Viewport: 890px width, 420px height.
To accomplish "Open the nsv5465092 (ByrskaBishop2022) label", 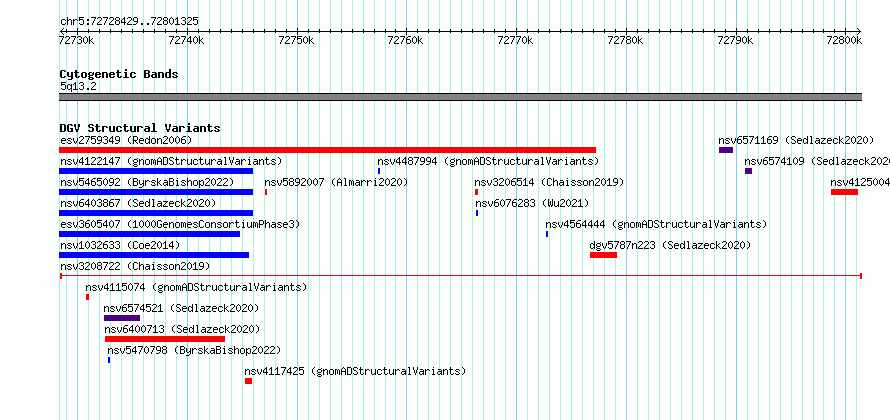I will point(147,182).
